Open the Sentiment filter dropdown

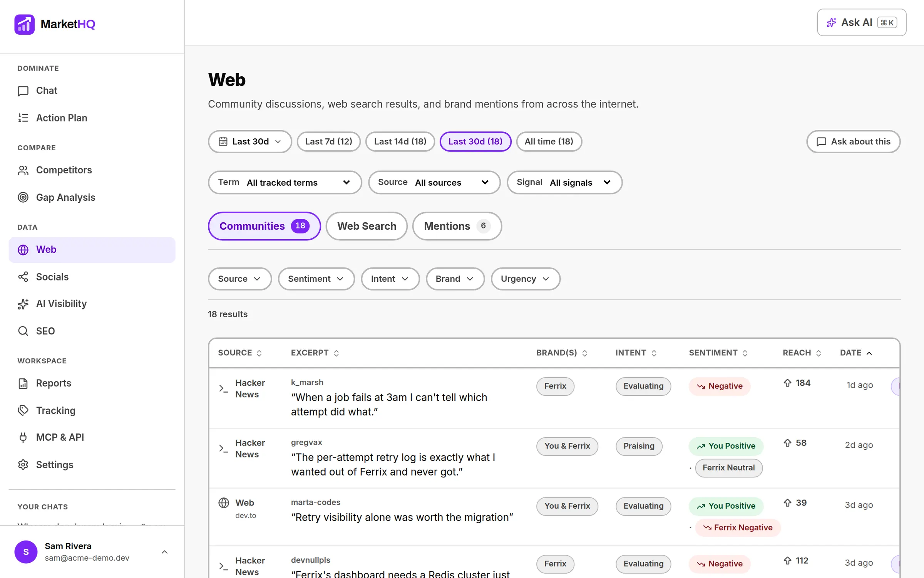316,279
